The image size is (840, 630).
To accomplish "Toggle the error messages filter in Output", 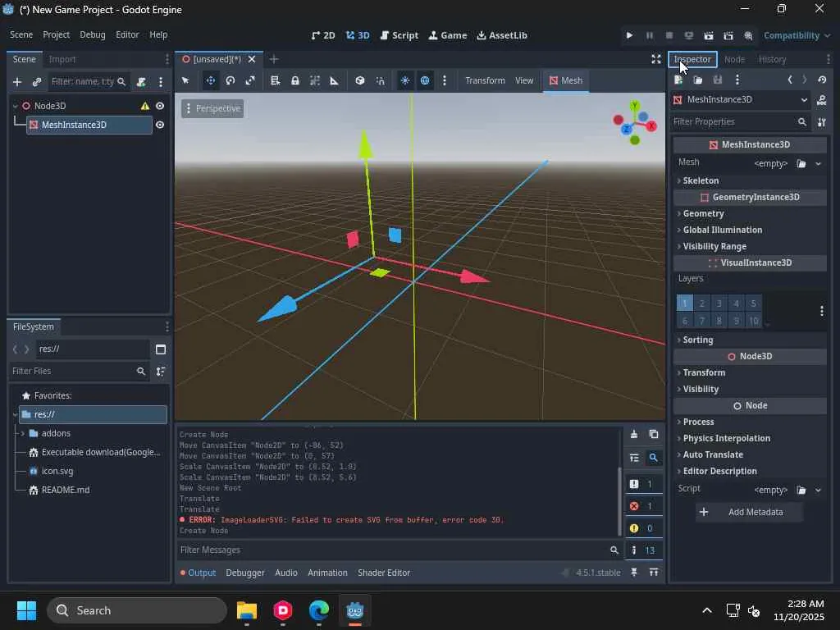I will tap(641, 506).
